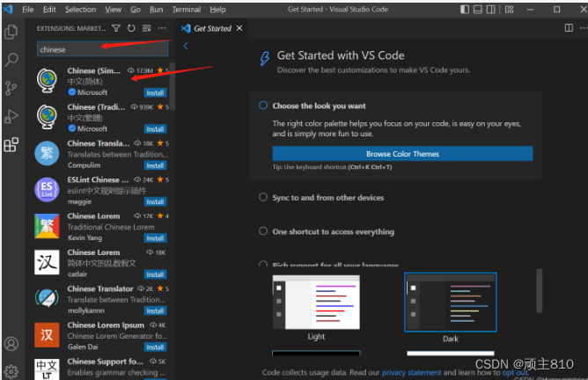Screen dimensions: 588x380
Task: Click the Chinese Lorem Ipsum orange icon
Action: tap(47, 335)
